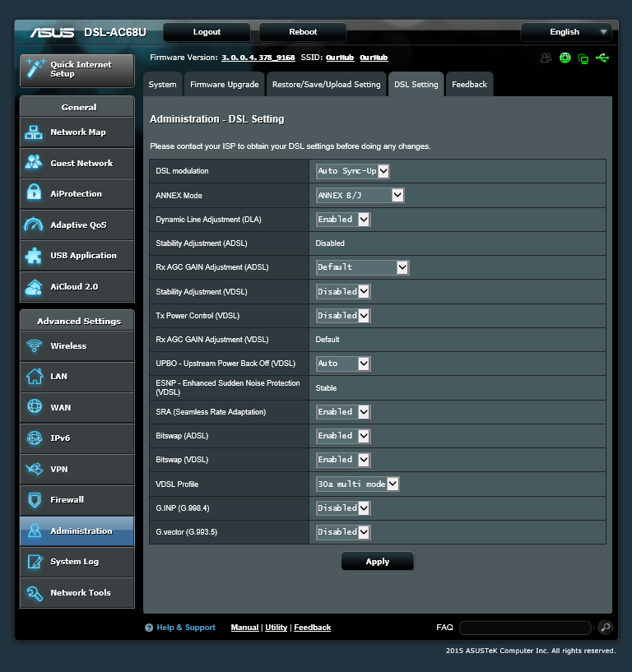This screenshot has height=672, width=632.
Task: Open USB Application menu
Action: tap(77, 256)
